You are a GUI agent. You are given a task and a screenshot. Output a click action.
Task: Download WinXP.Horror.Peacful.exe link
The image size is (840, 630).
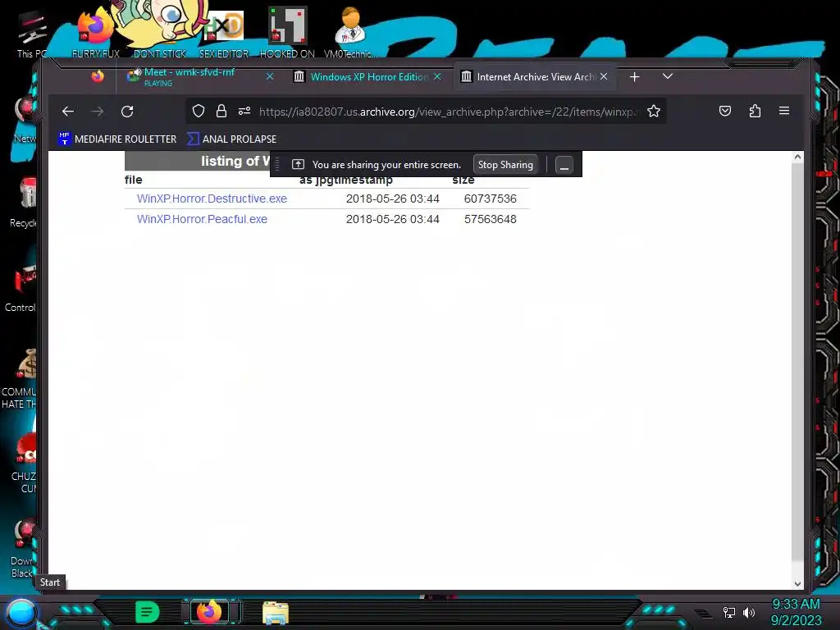(x=202, y=219)
